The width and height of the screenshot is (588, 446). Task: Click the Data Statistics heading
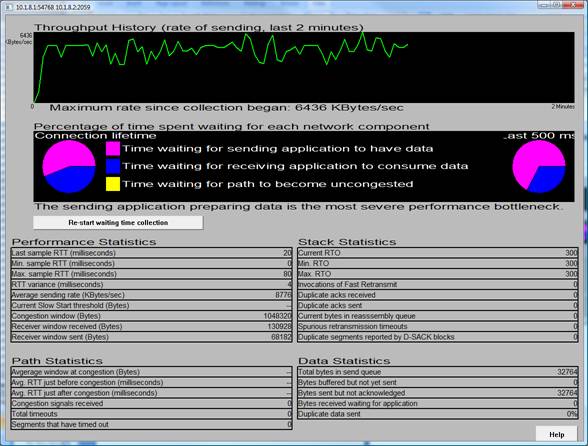(x=344, y=361)
